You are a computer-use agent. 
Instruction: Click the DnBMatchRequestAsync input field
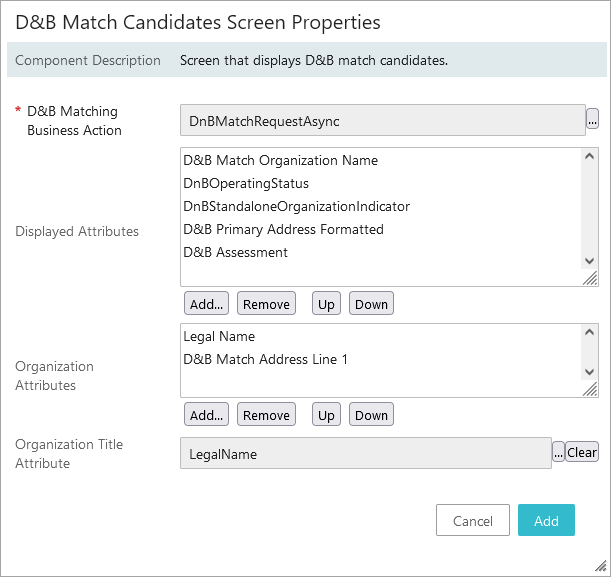pos(382,121)
